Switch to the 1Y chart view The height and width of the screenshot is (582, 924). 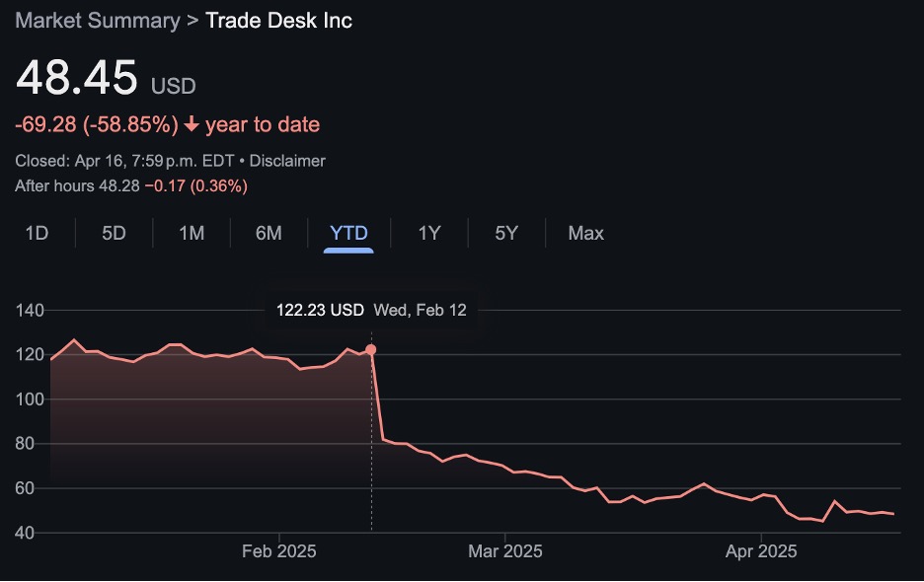(x=429, y=233)
